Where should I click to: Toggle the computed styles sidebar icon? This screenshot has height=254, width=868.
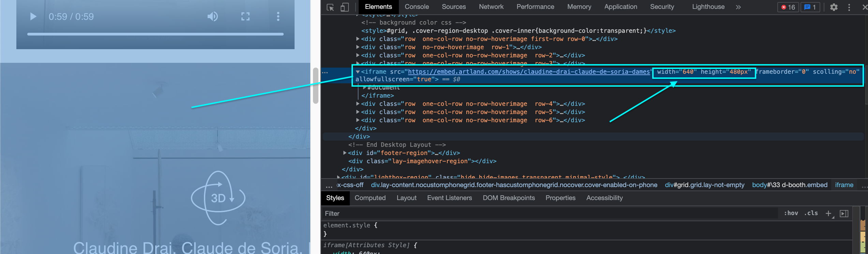[844, 214]
